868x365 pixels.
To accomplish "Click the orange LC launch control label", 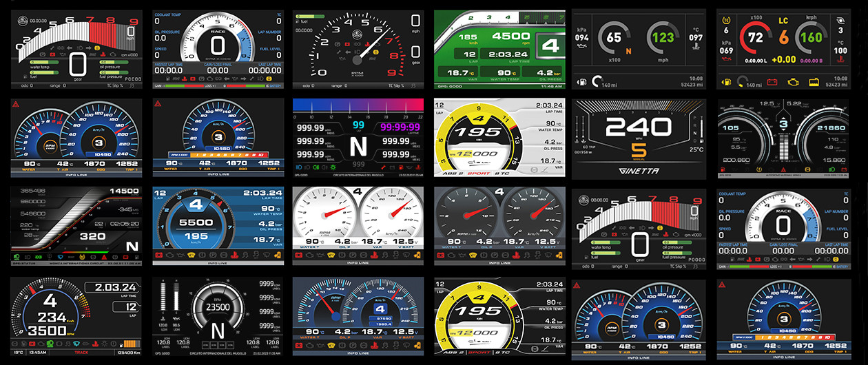I will click(783, 22).
